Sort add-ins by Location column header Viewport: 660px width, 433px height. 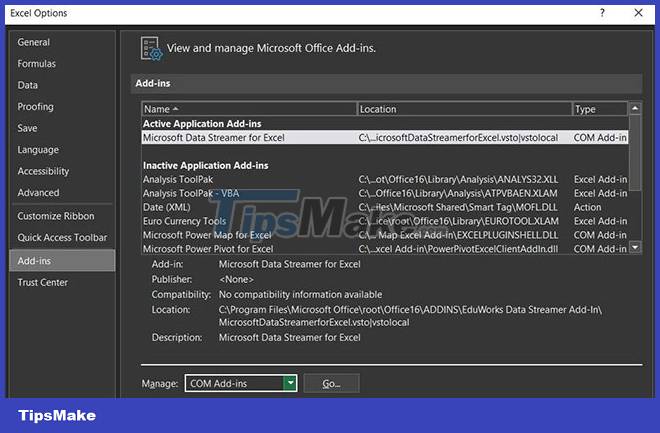pyautogui.click(x=464, y=108)
